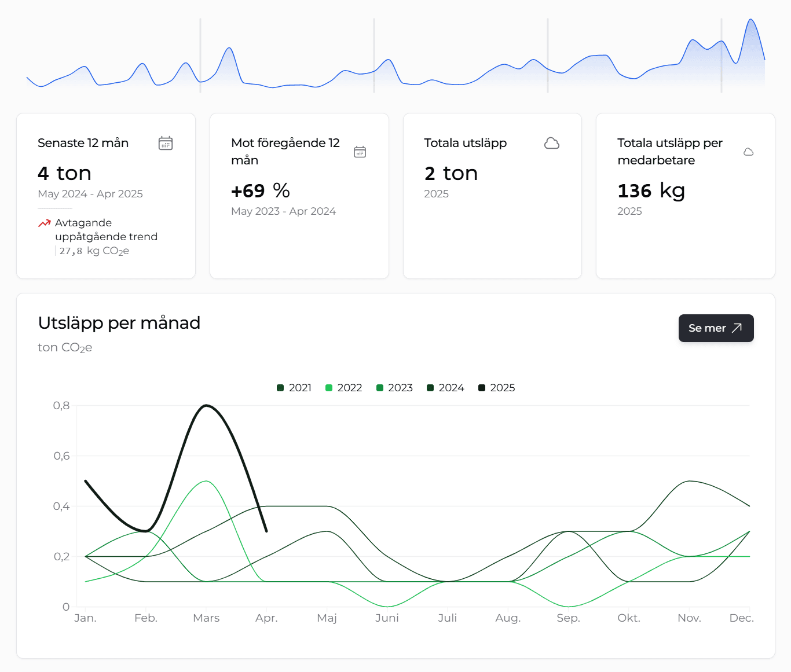Click the Avtagande uppåtgående trend text
This screenshot has width=791, height=672.
pyautogui.click(x=106, y=230)
